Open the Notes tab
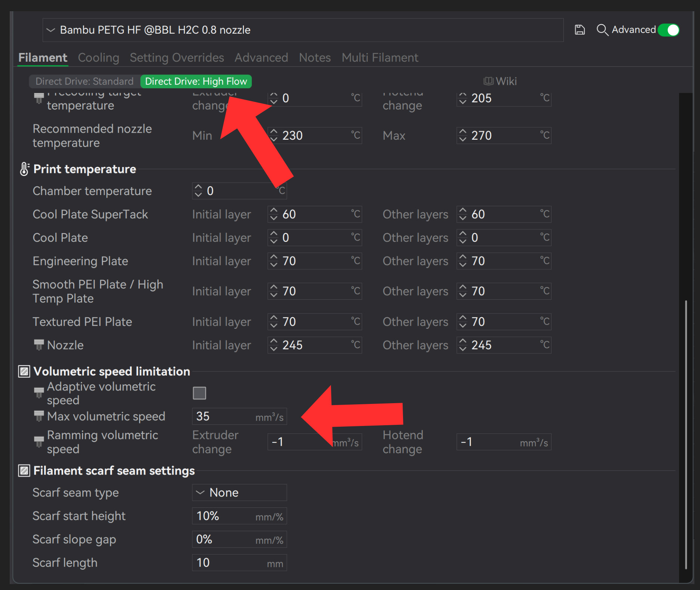 tap(315, 58)
